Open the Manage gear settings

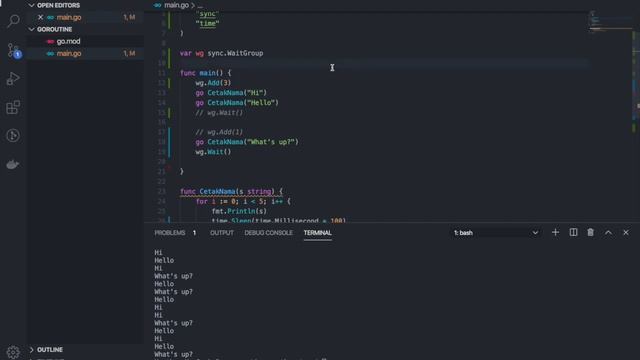point(13,351)
